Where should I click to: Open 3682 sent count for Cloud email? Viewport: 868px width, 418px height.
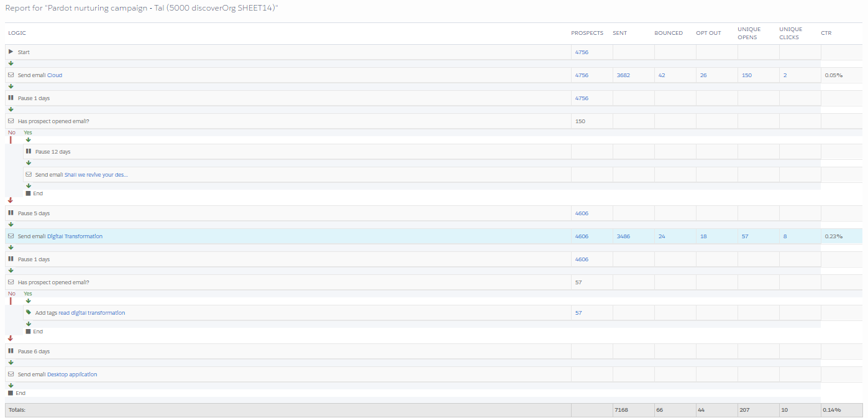[x=623, y=75]
